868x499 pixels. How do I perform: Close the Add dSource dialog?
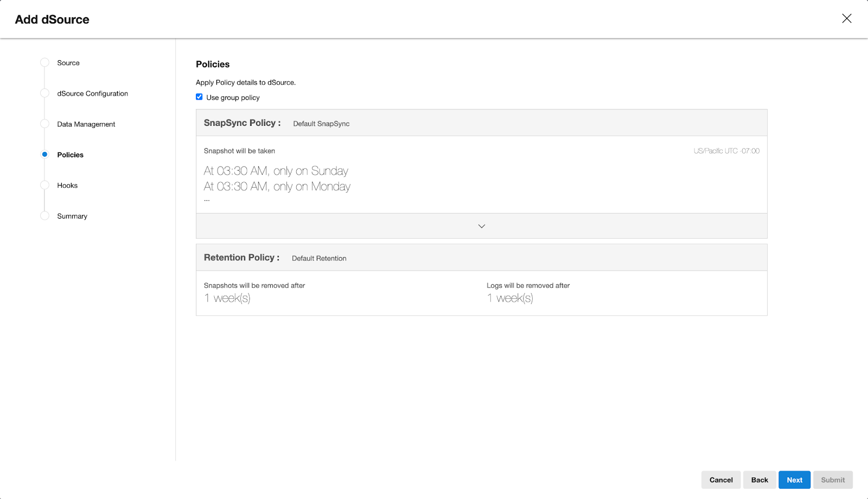(846, 18)
